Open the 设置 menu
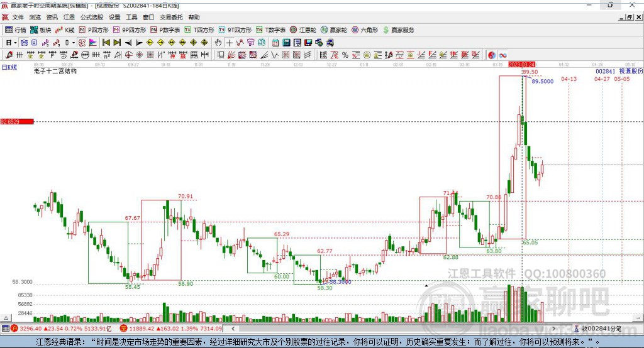644x348 pixels. 114,17
